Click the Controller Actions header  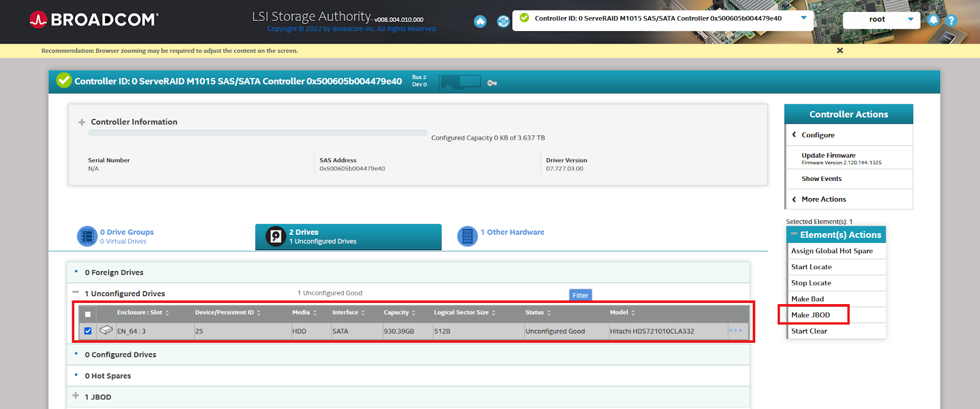pyautogui.click(x=848, y=114)
